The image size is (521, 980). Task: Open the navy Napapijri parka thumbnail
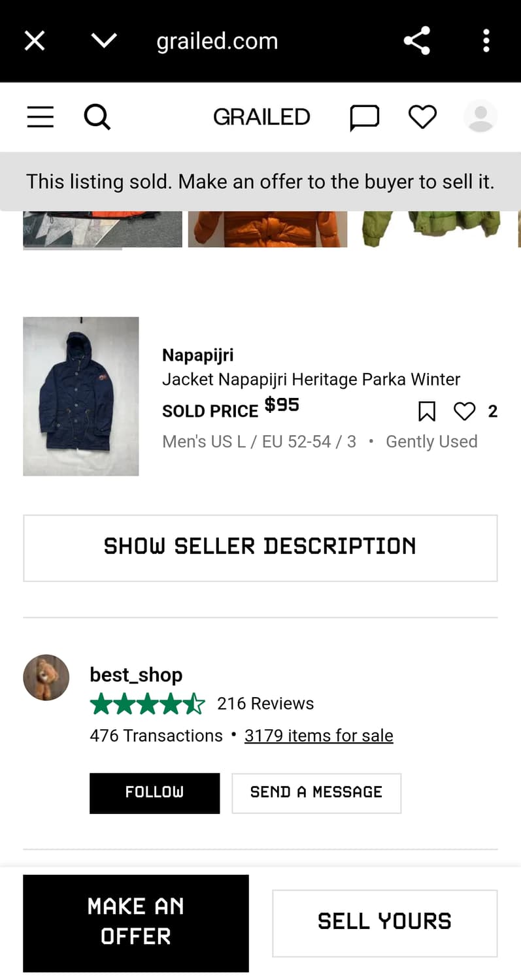click(81, 396)
